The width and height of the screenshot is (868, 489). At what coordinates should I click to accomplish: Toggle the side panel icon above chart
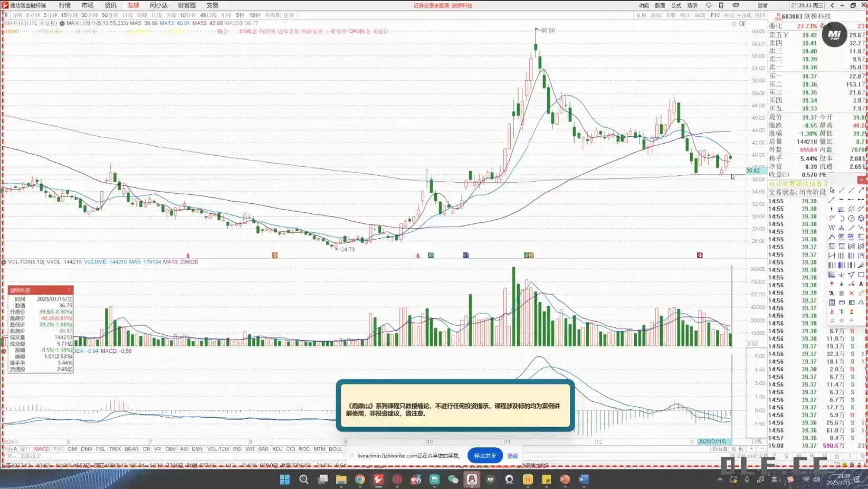click(x=742, y=24)
